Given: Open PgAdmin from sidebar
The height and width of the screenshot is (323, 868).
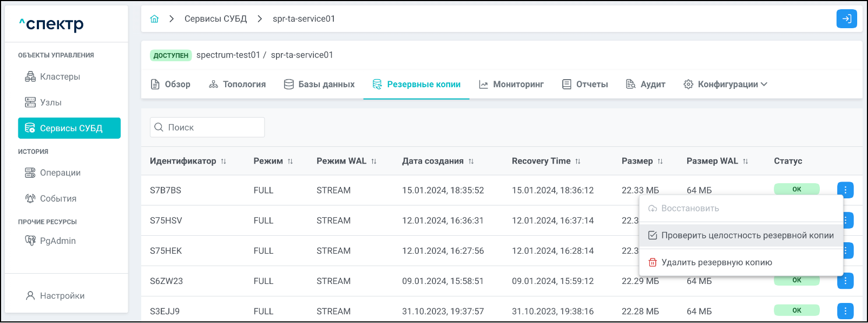Looking at the screenshot, I should pyautogui.click(x=57, y=241).
